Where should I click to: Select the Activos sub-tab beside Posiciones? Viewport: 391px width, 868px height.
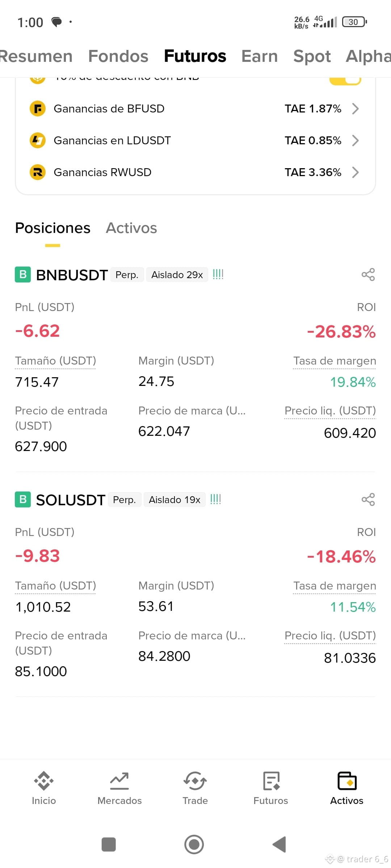131,228
